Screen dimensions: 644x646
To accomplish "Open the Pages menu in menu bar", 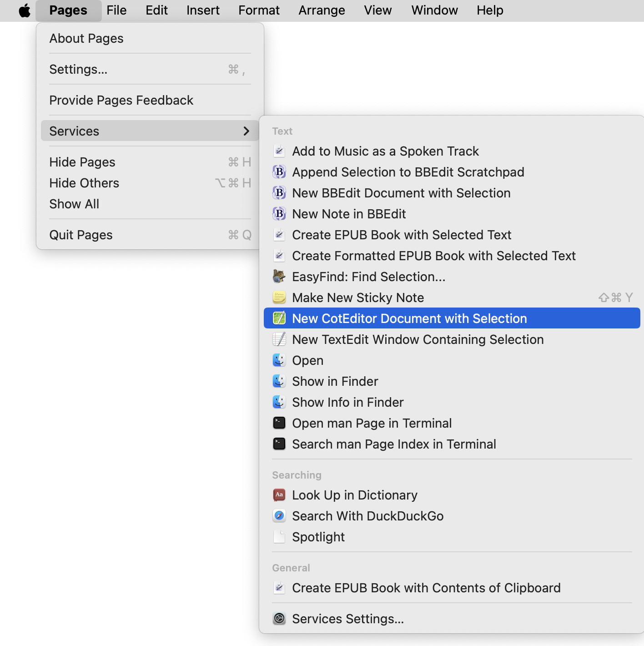I will coord(68,10).
